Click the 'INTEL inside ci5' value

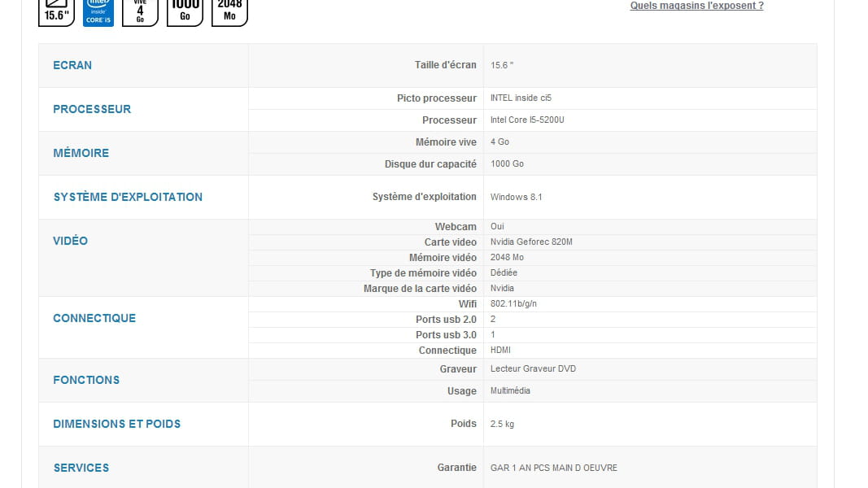click(x=521, y=98)
